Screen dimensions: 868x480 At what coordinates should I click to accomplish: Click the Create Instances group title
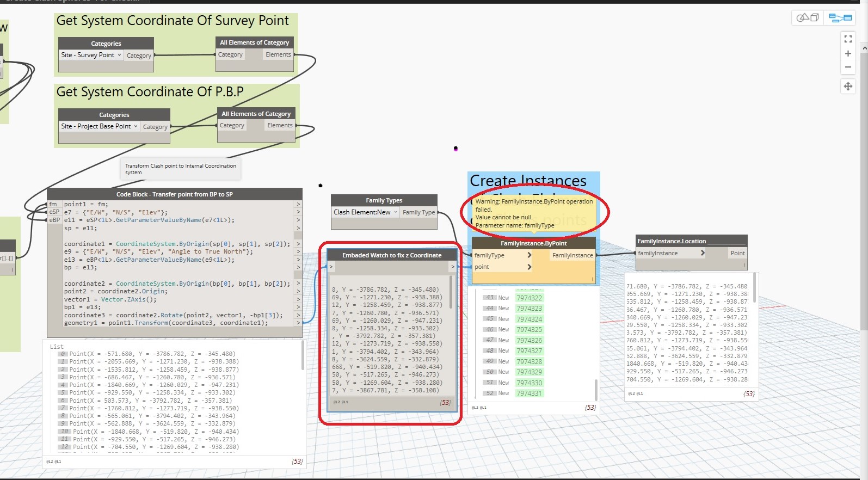point(528,181)
